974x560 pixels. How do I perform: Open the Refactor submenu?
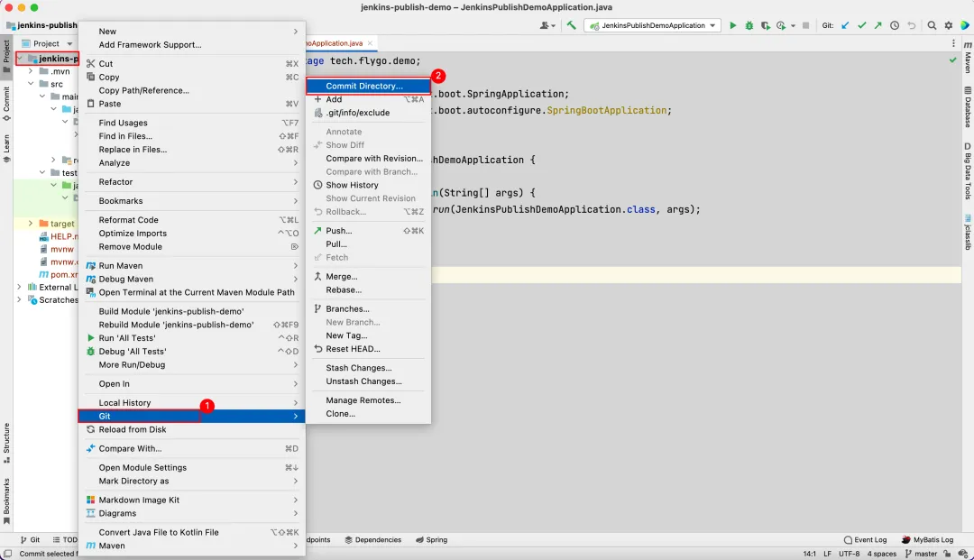pos(191,182)
